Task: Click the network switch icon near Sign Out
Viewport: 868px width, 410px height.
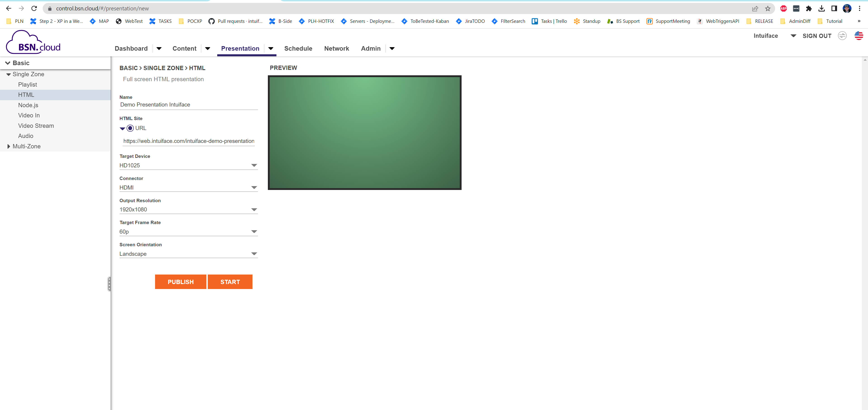Action: (x=842, y=36)
